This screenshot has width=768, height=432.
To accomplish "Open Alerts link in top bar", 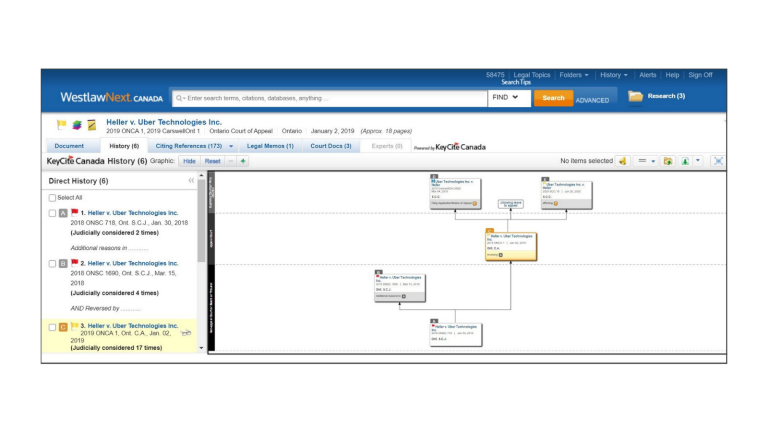I will tap(648, 75).
